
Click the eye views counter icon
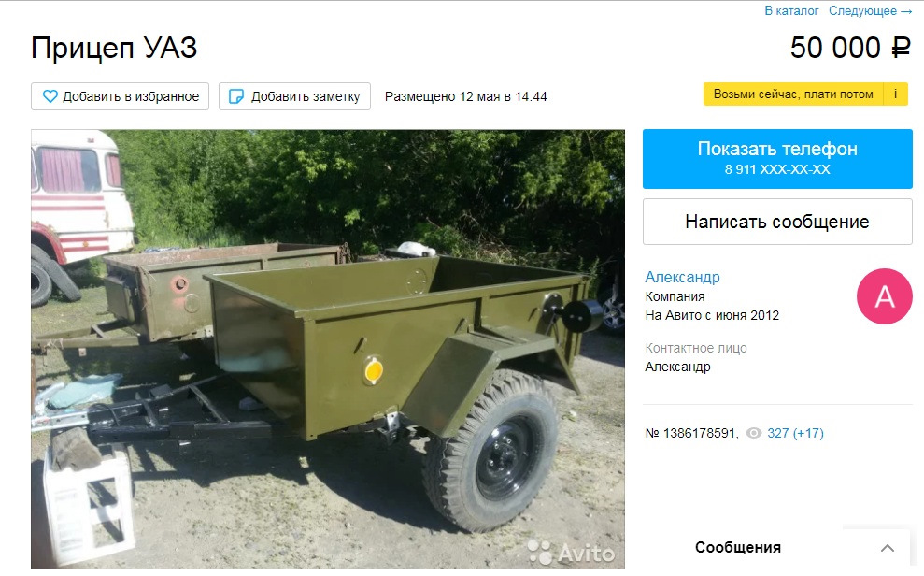pos(754,433)
